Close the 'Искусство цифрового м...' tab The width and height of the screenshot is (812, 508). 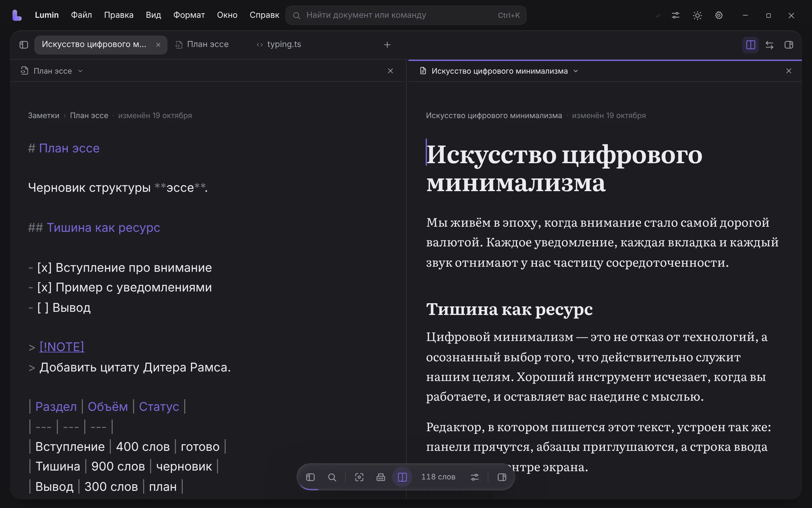coord(158,45)
